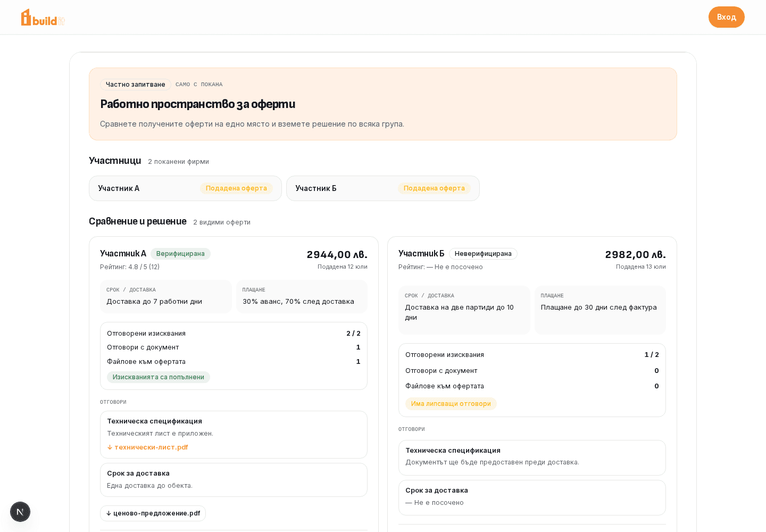The image size is (766, 532).
Task: Click 'Плащане до 30 дни след фактура'
Action: (600, 310)
